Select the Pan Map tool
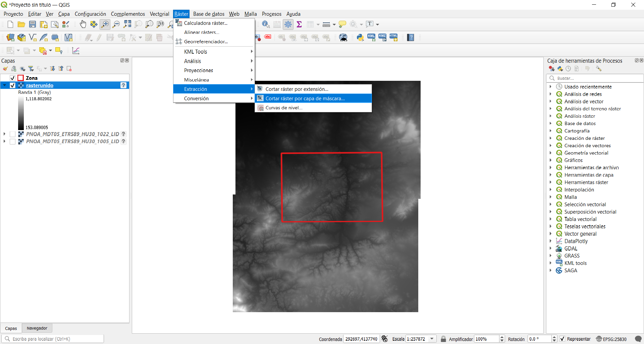 coord(83,24)
